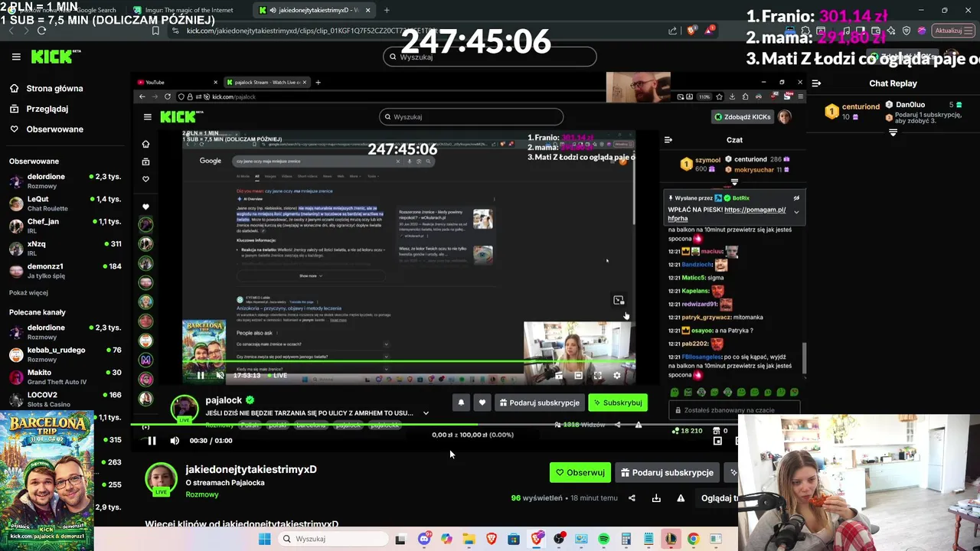
Task: Click the KICK logo in outer page
Action: (x=55, y=57)
